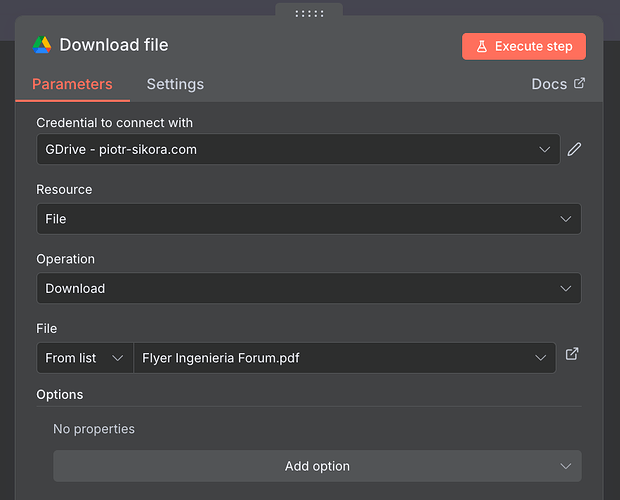Open selected file via external link icon
Viewport: 620px width, 500px height.
click(572, 354)
